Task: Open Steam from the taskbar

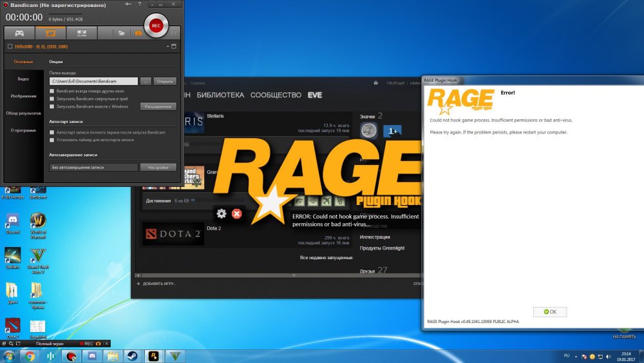Action: (133, 356)
